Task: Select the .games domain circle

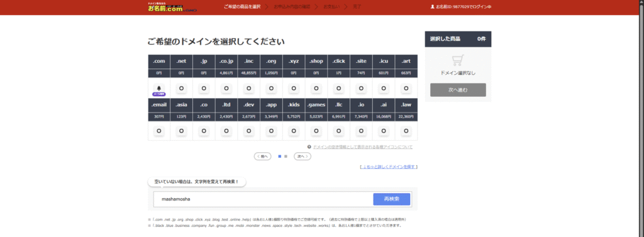Action: coord(316,131)
